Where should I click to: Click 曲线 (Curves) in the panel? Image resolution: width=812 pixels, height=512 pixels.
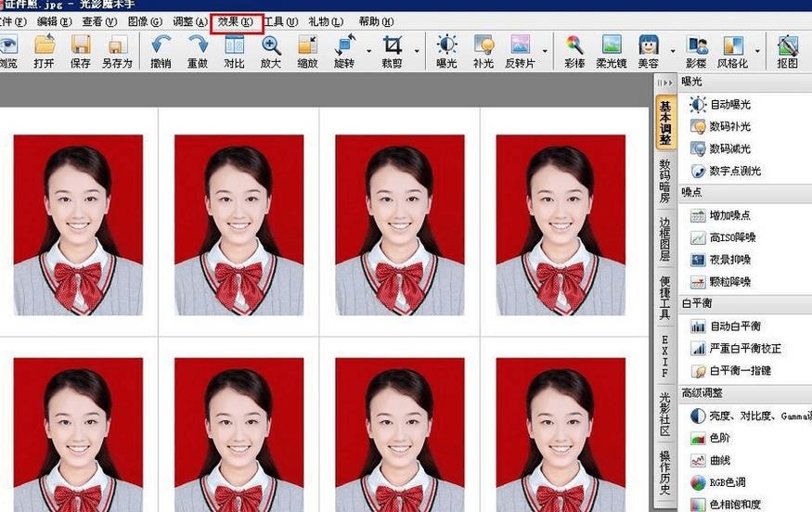pyautogui.click(x=711, y=460)
